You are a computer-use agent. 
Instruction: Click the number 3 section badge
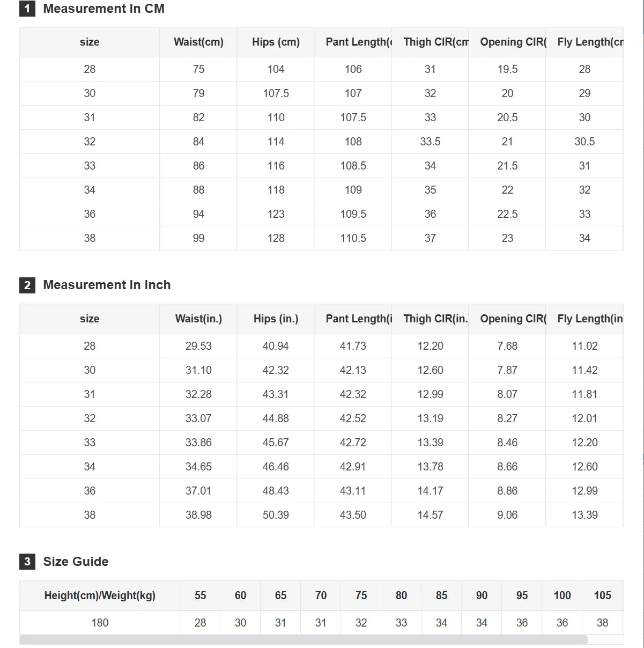[27, 562]
